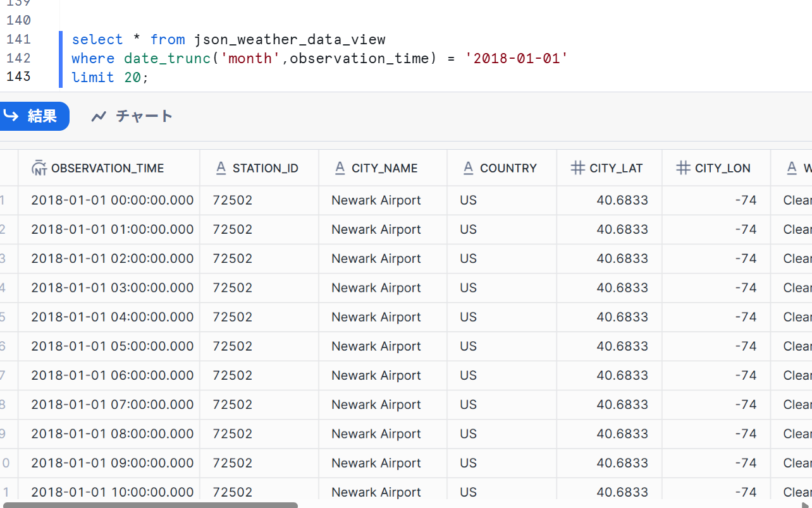
Task: Click the text type icon in STATION_ID header
Action: [x=221, y=168]
